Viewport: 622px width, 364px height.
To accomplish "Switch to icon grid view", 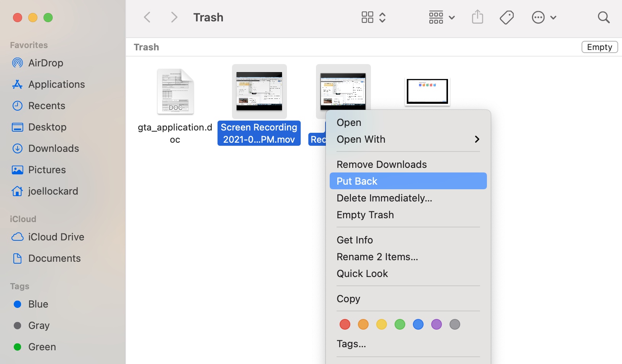I will pos(367,17).
